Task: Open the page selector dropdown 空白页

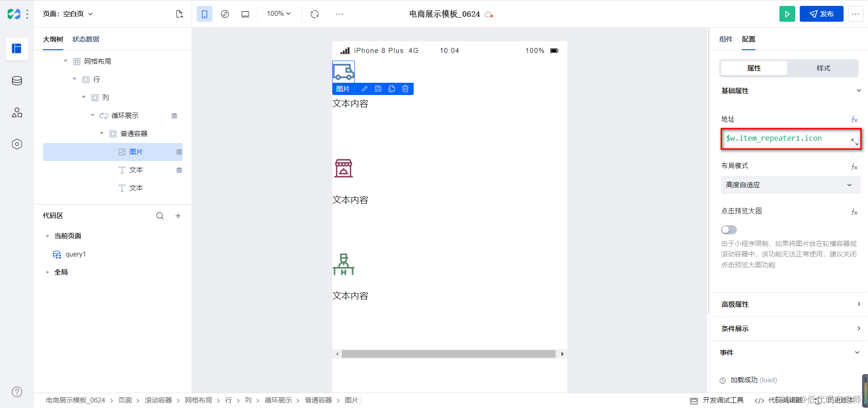Action: (x=68, y=14)
